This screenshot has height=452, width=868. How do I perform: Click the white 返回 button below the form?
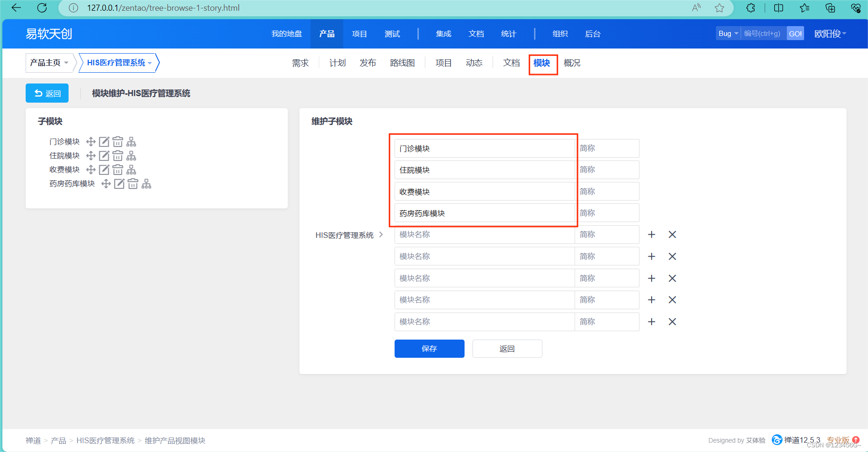507,348
